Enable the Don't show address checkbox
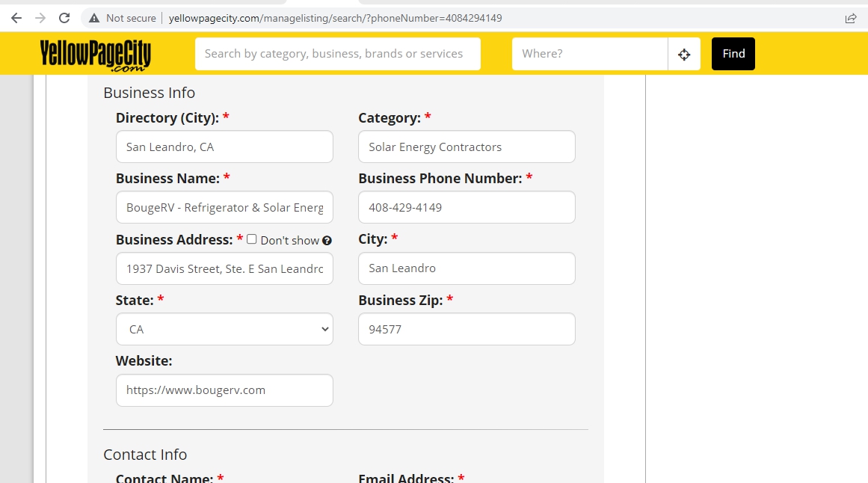Image resolution: width=868 pixels, height=483 pixels. point(252,239)
